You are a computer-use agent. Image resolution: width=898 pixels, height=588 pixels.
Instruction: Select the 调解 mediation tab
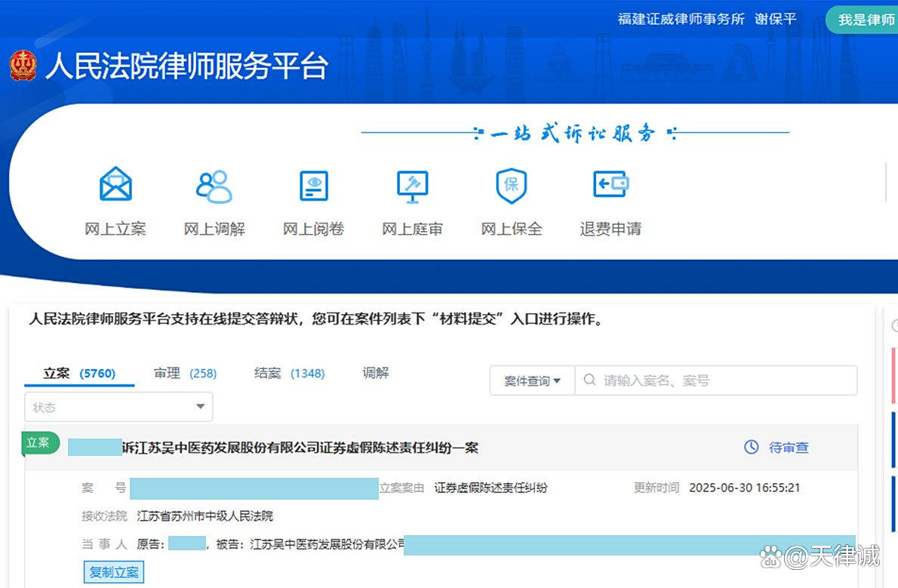pyautogui.click(x=375, y=373)
